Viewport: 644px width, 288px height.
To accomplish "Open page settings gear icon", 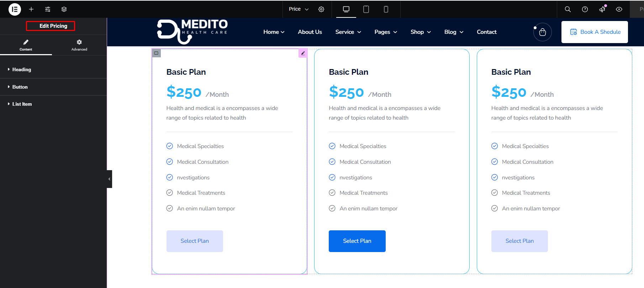I will (x=321, y=9).
